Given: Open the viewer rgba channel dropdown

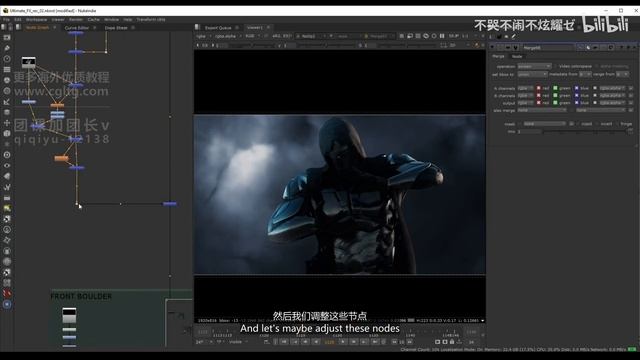Looking at the screenshot, I should (203, 36).
